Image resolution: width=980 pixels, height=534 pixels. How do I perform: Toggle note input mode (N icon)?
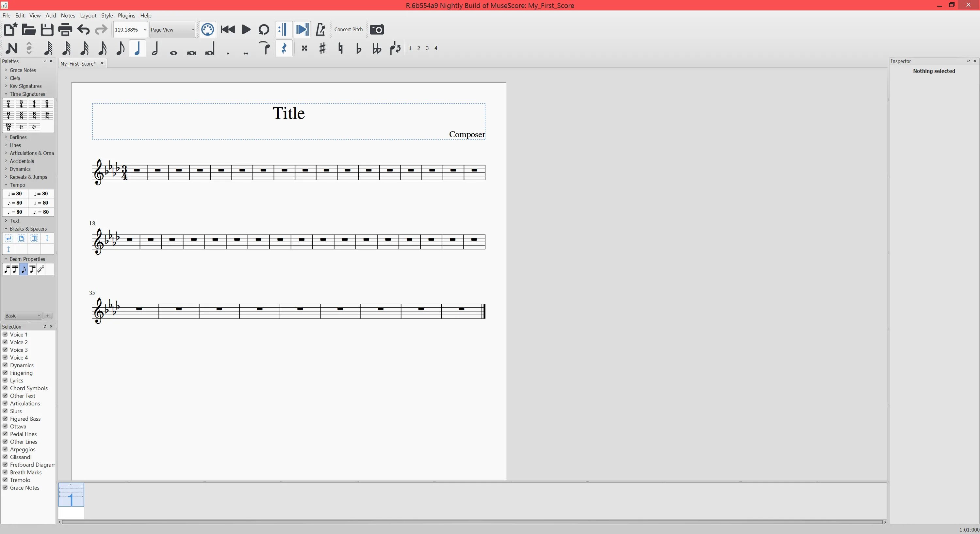click(11, 48)
